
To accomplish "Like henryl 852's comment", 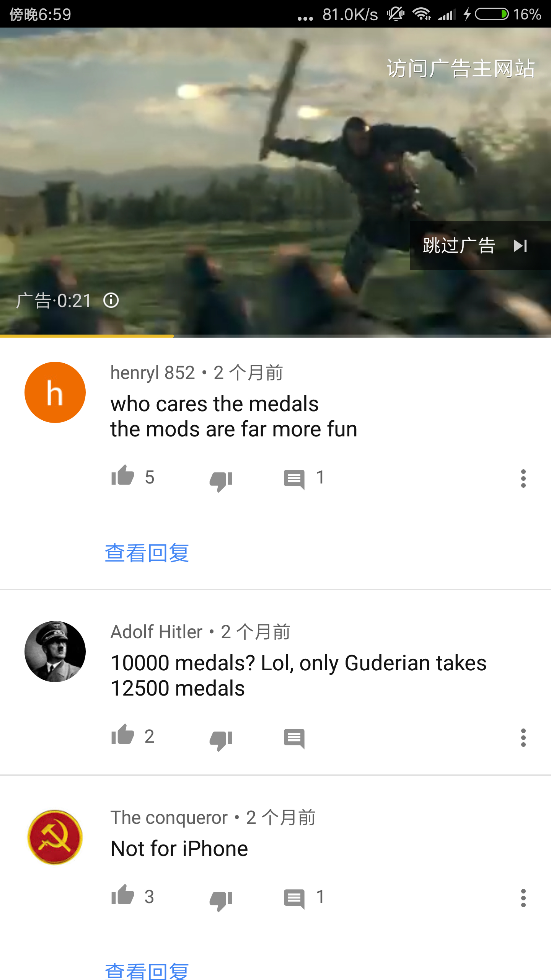I will tap(122, 476).
